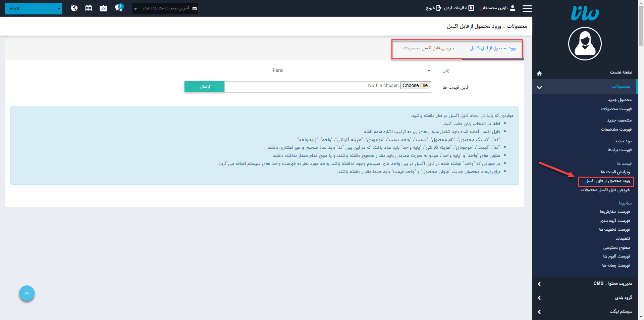
Task: Click the user profile icon near نازنین محمدخانی
Action: (513, 8)
